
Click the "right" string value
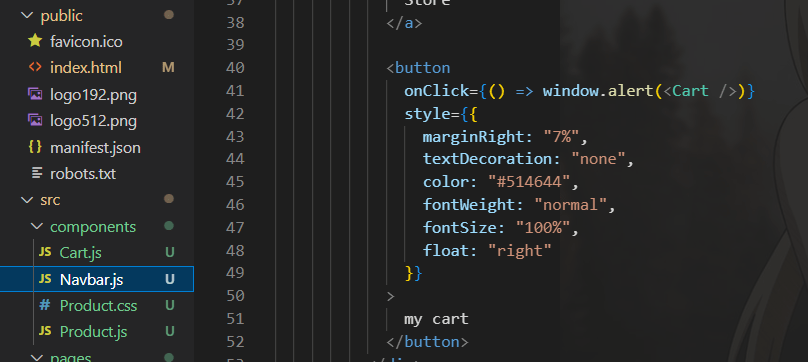point(519,251)
